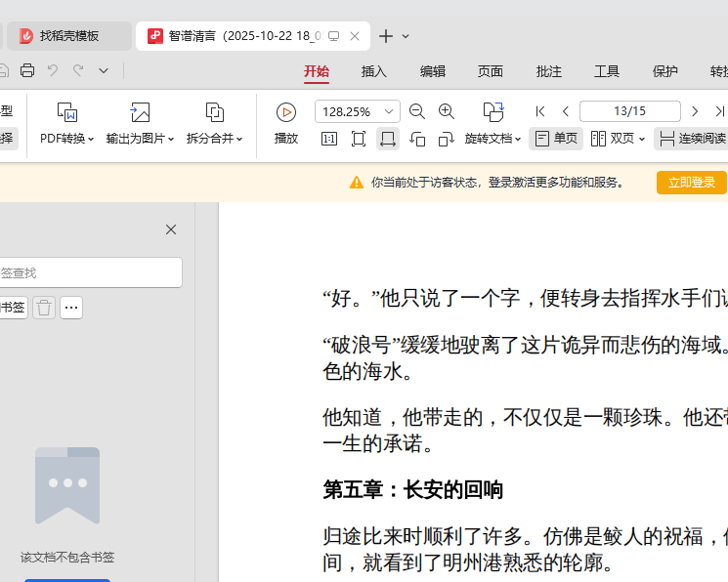Click the guest status warning icon

pos(356,182)
